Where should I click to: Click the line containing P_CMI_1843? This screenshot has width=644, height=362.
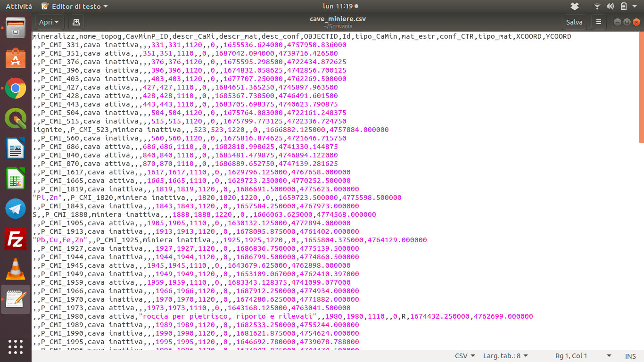pyautogui.click(x=196, y=206)
